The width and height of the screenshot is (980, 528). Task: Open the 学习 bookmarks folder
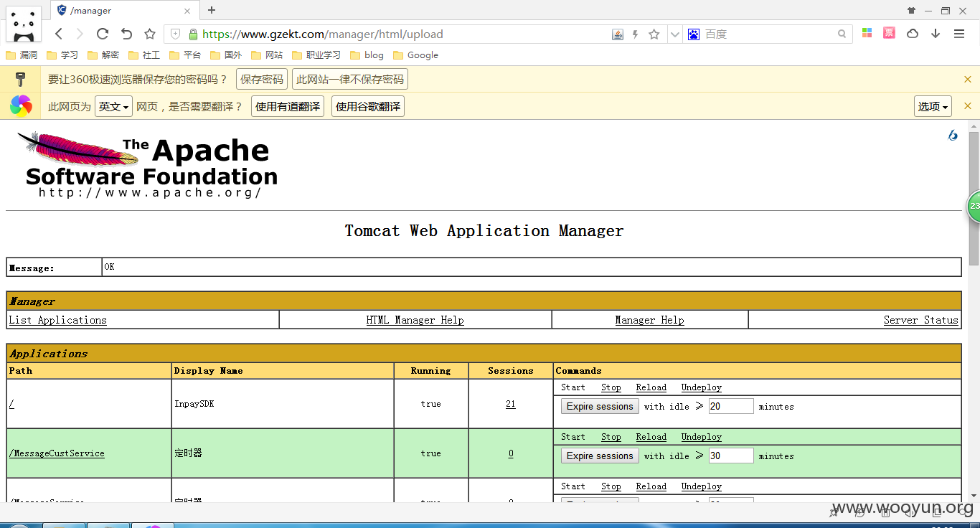[x=62, y=55]
